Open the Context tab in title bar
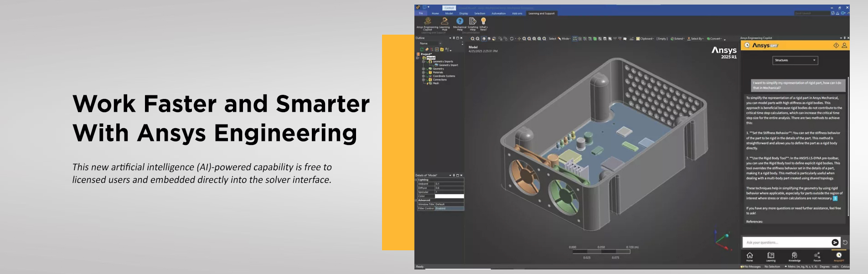868x274 pixels. point(449,8)
